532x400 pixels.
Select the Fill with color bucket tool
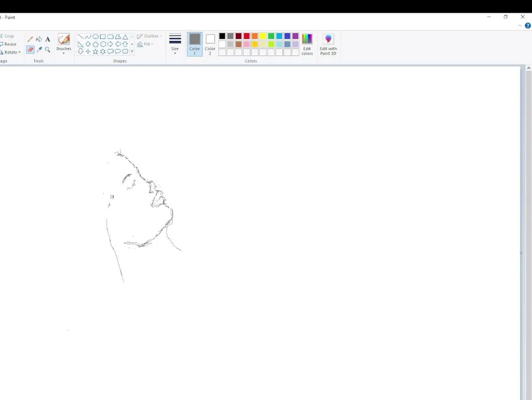39,39
